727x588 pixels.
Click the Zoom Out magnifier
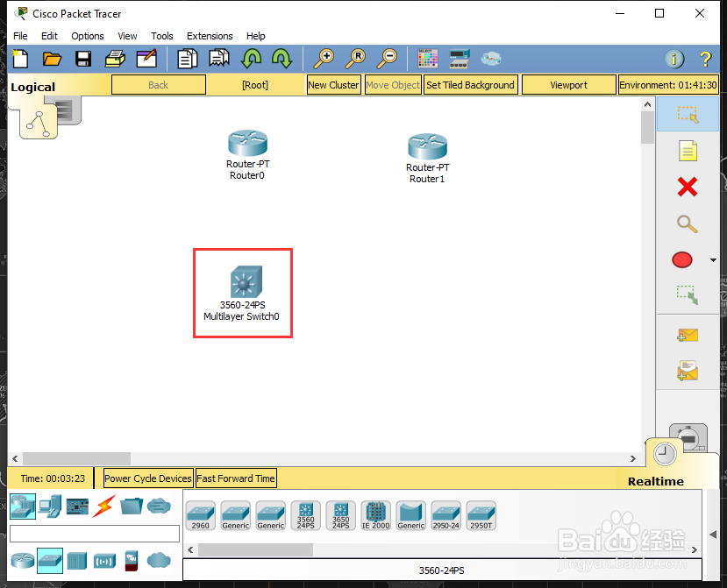(387, 59)
